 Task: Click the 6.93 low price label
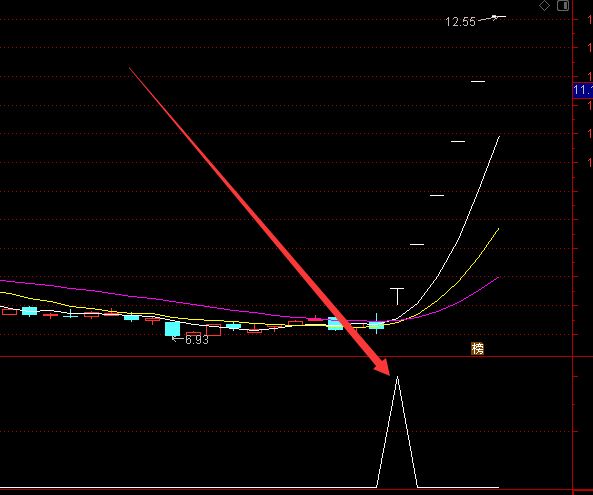pyautogui.click(x=197, y=340)
